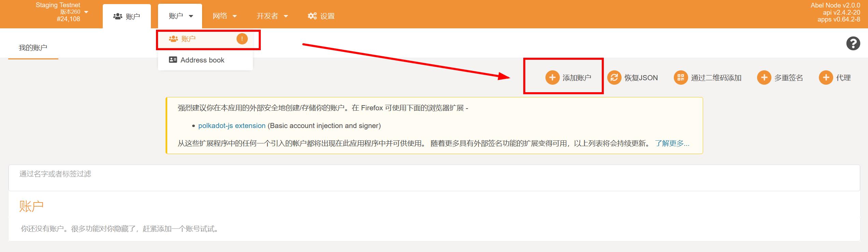Click the orange exclamation badge in dropdown
This screenshot has width=868, height=252.
tap(242, 39)
